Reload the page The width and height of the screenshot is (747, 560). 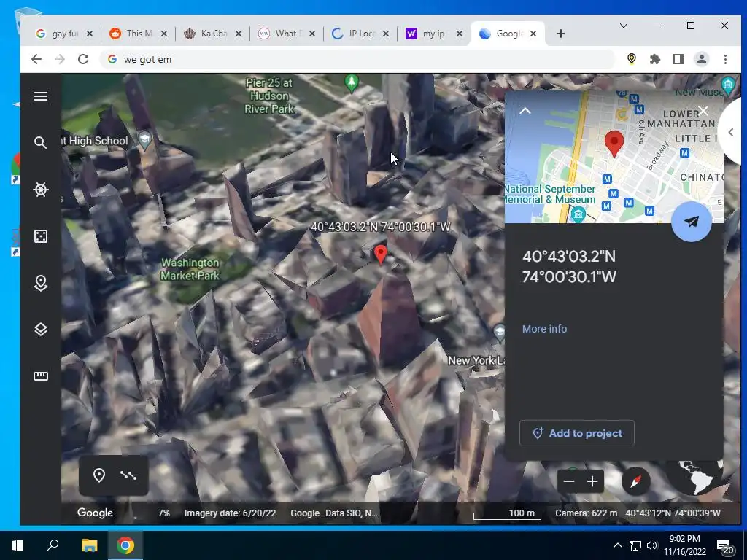83,59
